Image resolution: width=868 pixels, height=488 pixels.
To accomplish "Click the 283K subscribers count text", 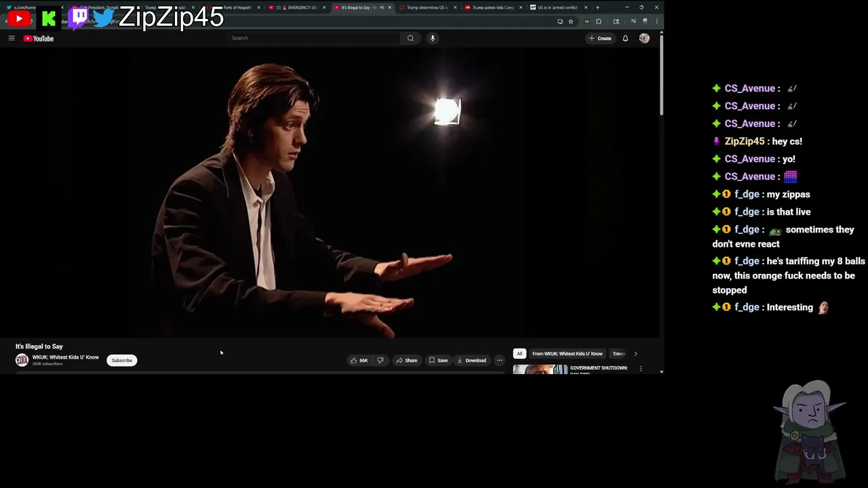I will 47,364.
